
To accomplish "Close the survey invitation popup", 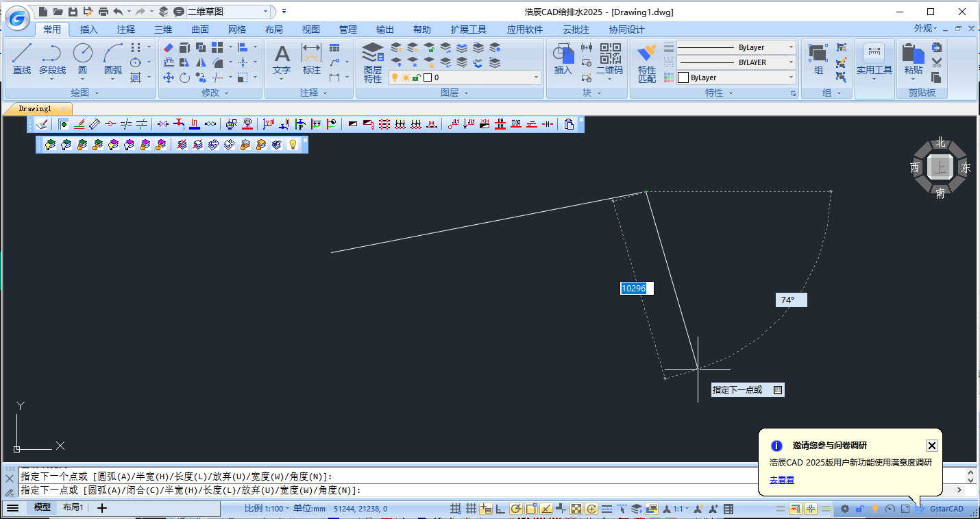I will (x=931, y=446).
